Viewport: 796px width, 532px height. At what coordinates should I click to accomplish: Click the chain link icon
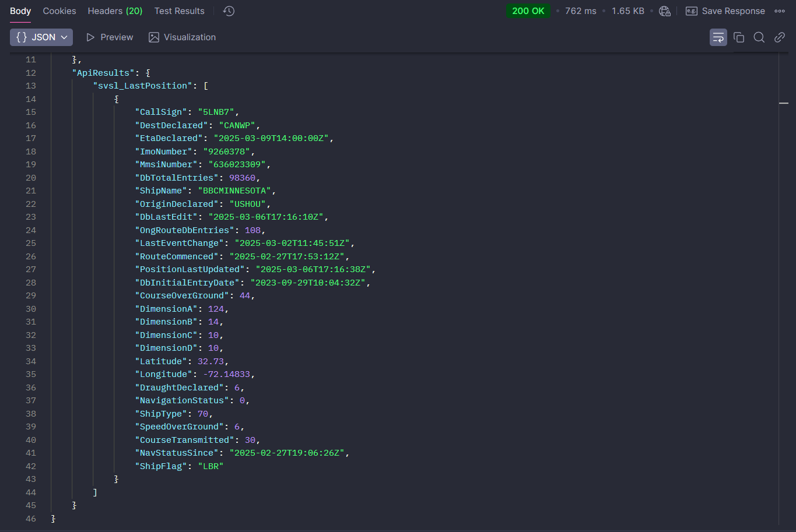779,37
